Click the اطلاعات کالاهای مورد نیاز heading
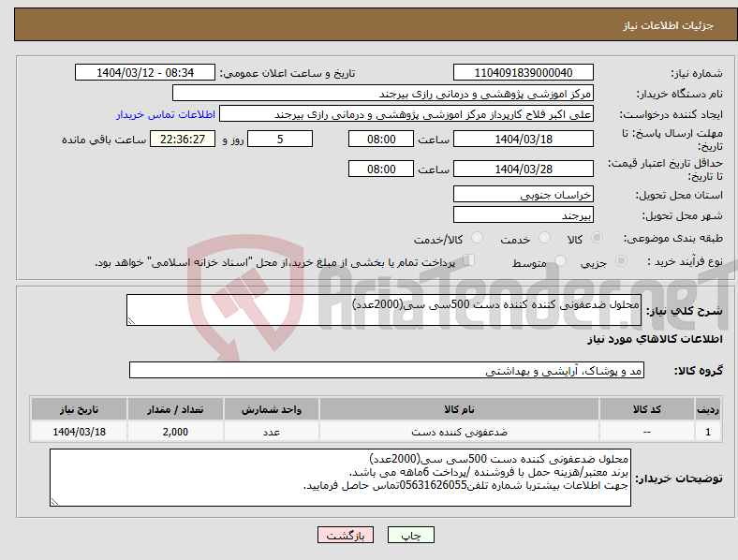The width and height of the screenshot is (738, 560). point(655,339)
